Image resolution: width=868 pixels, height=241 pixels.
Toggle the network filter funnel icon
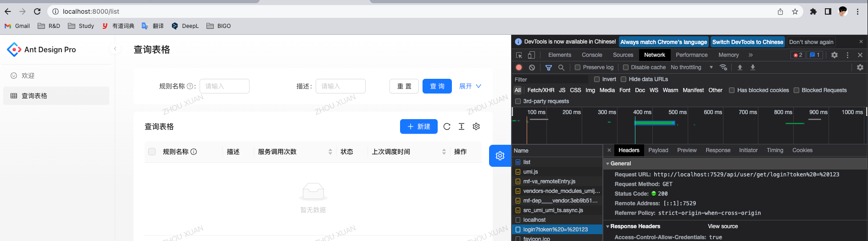tap(549, 67)
